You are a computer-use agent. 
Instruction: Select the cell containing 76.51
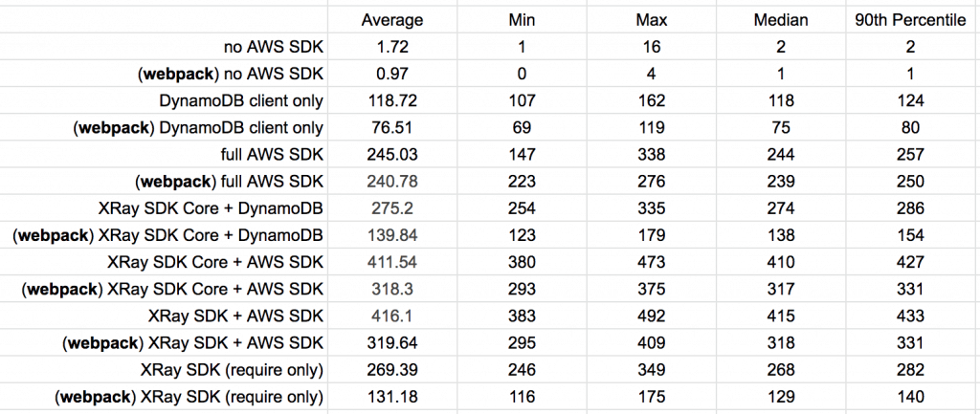[392, 127]
